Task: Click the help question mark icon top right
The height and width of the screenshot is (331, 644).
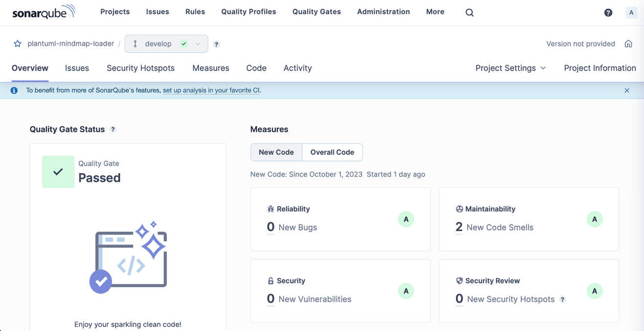Action: [x=608, y=12]
